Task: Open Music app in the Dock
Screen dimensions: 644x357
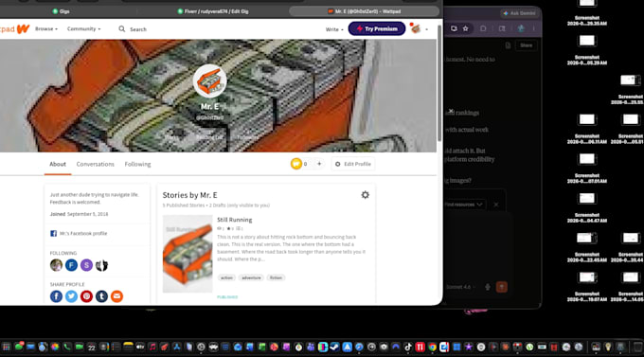Action: pyautogui.click(x=152, y=348)
